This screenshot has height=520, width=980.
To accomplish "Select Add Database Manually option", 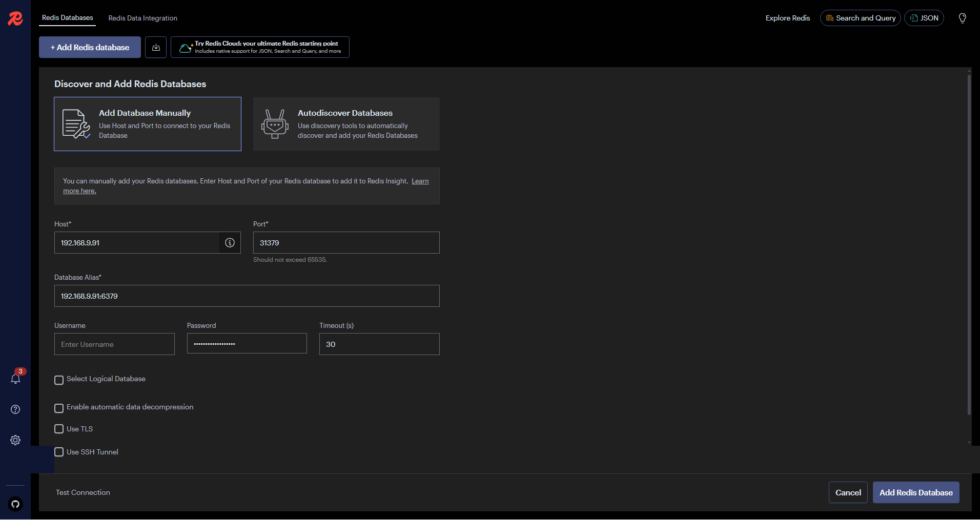I will pyautogui.click(x=148, y=124).
